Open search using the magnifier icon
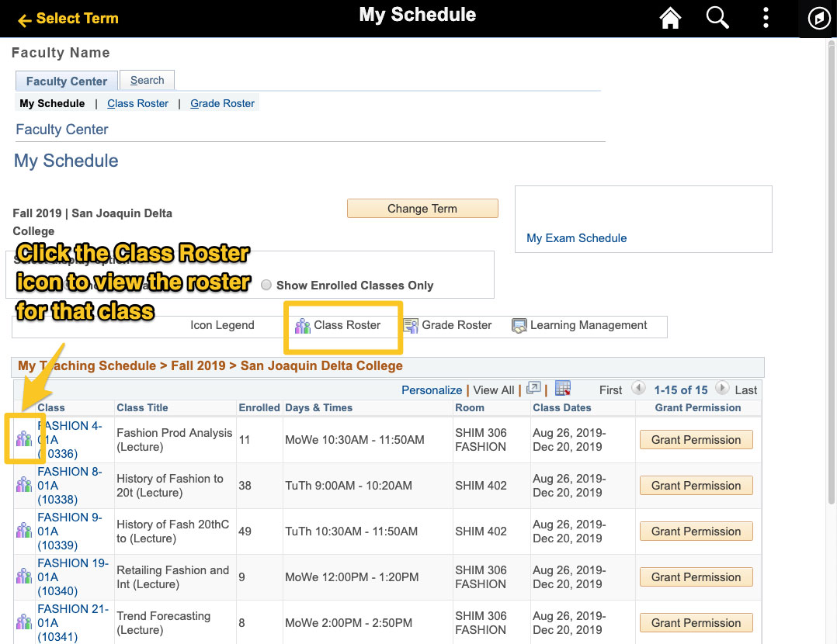The image size is (837, 644). (x=717, y=17)
